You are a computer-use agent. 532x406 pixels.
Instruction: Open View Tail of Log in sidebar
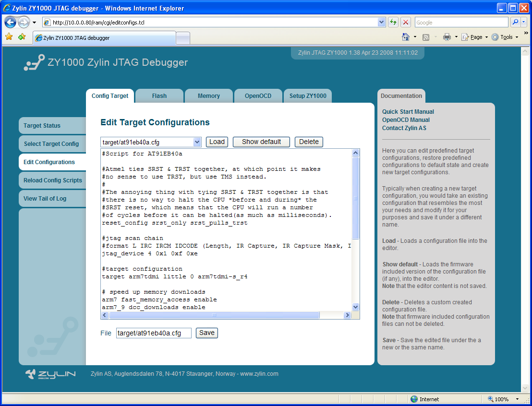[52, 199]
